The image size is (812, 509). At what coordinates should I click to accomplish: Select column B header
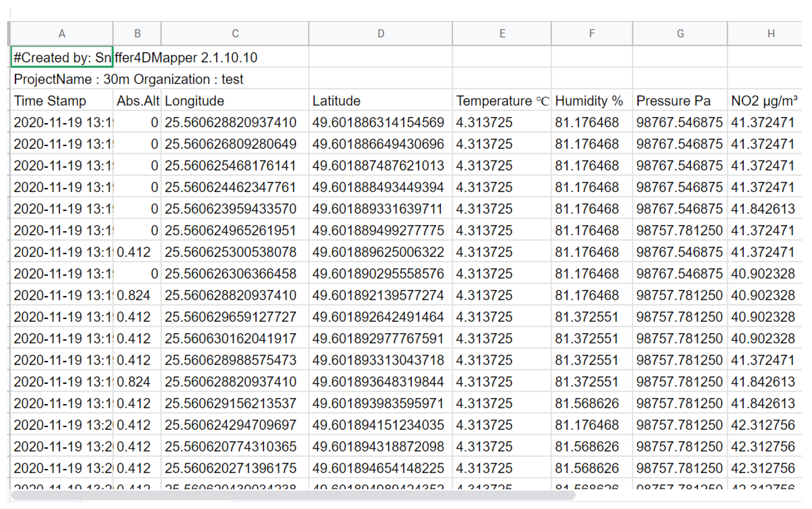point(137,33)
